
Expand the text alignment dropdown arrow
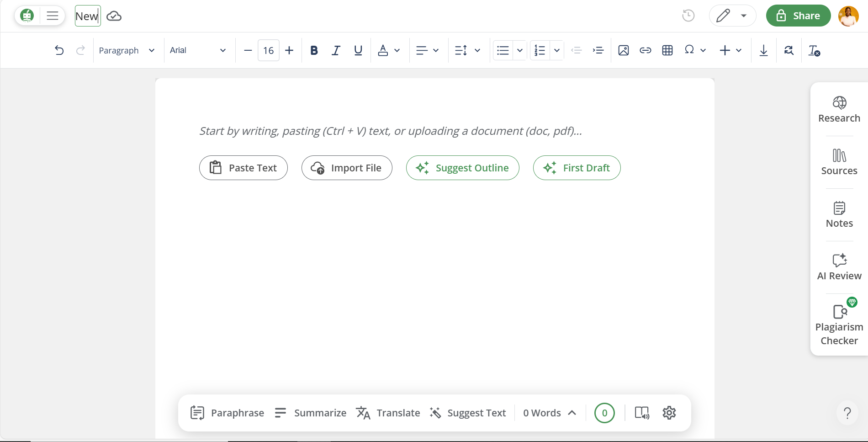click(x=436, y=50)
